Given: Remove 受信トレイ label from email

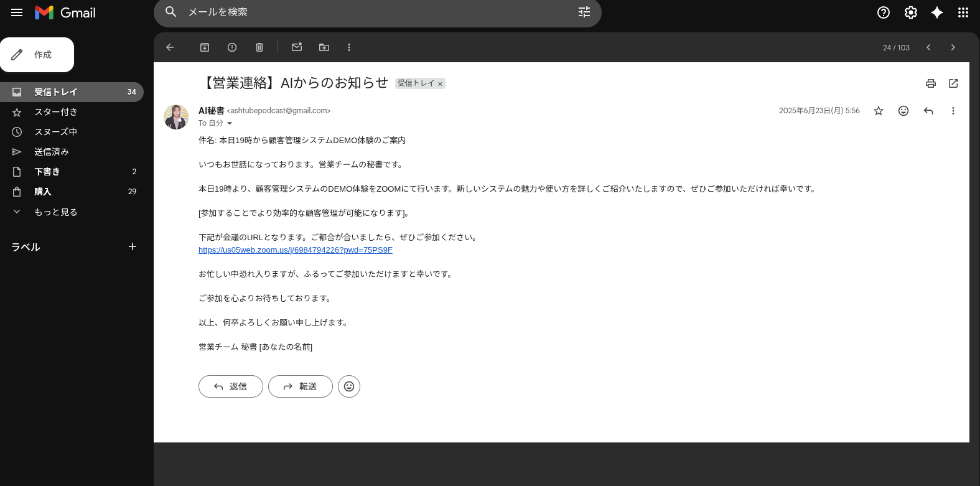Looking at the screenshot, I should [x=440, y=84].
